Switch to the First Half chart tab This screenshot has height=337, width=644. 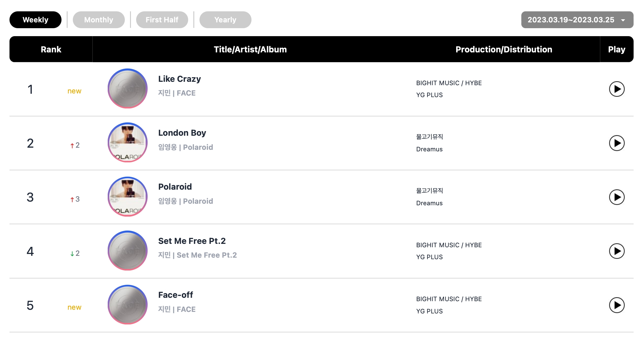point(162,20)
